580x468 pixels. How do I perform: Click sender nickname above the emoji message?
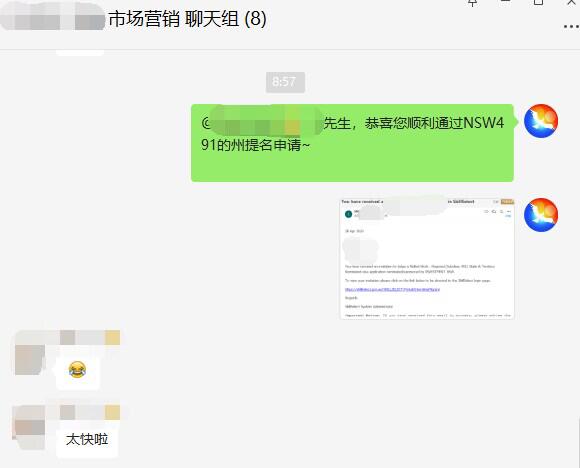click(x=88, y=337)
